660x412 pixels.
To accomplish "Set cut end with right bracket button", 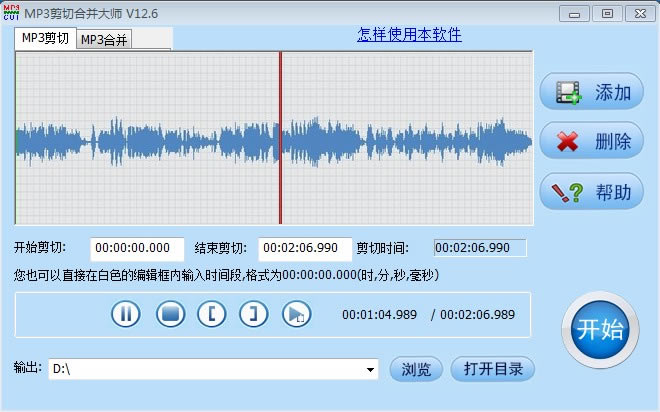I will tap(254, 314).
